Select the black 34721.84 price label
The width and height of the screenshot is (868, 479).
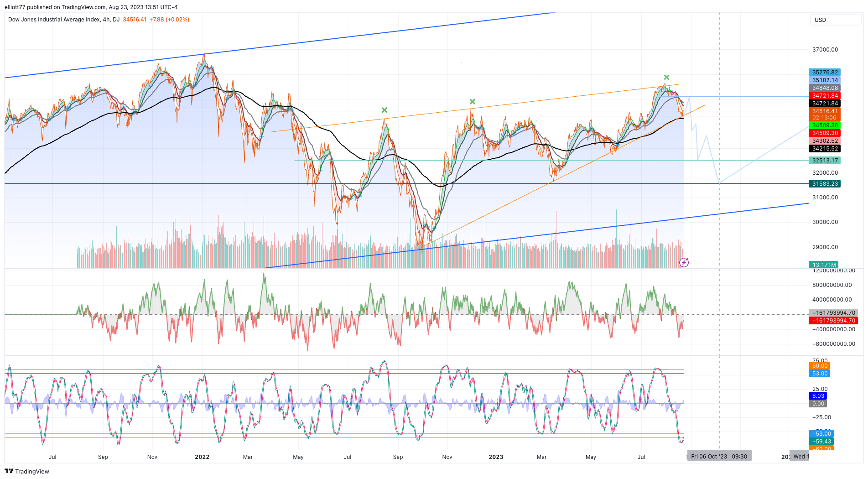coord(825,104)
